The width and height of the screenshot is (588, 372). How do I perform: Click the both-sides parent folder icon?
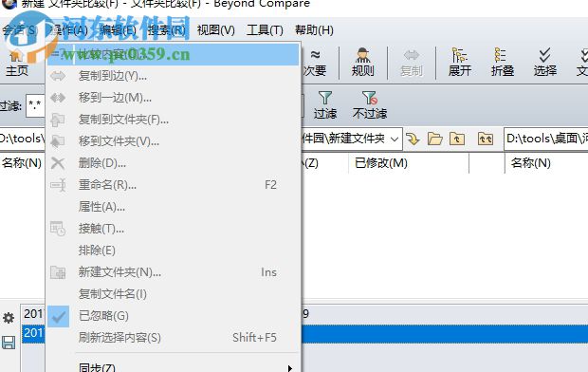(x=486, y=139)
